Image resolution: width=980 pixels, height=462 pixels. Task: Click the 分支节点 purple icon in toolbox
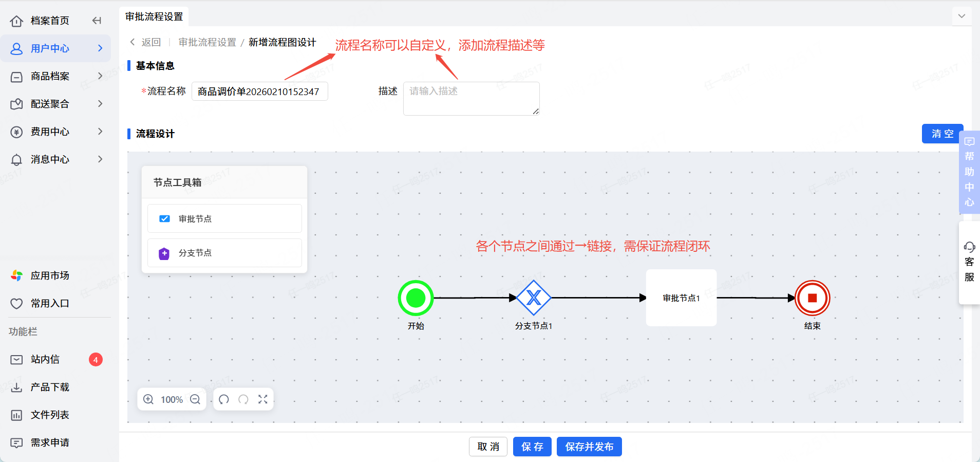click(164, 253)
